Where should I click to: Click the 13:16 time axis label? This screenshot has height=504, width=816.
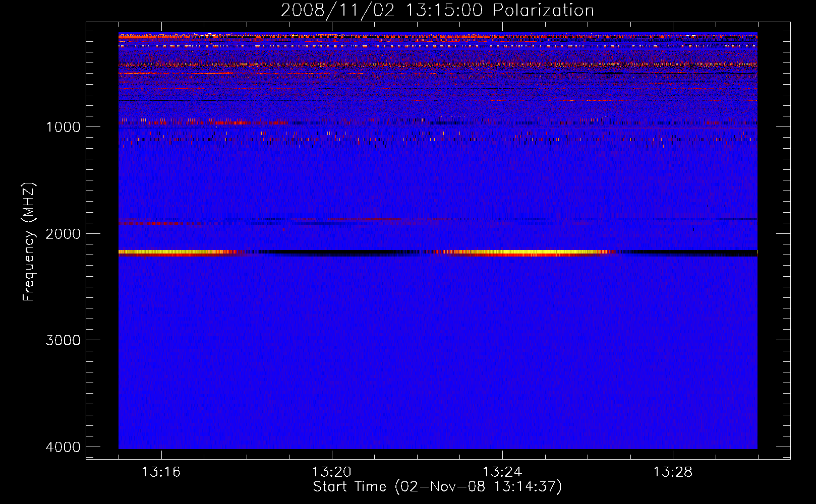click(161, 472)
